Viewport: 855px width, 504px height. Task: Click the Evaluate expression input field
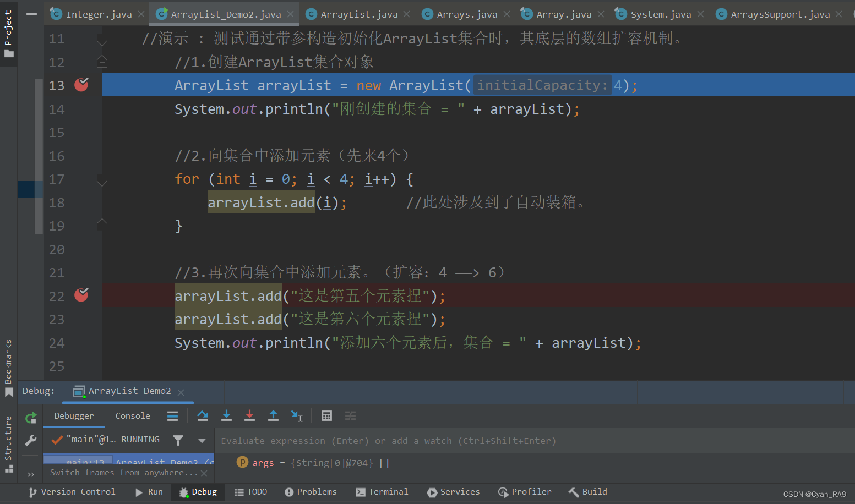click(x=385, y=440)
